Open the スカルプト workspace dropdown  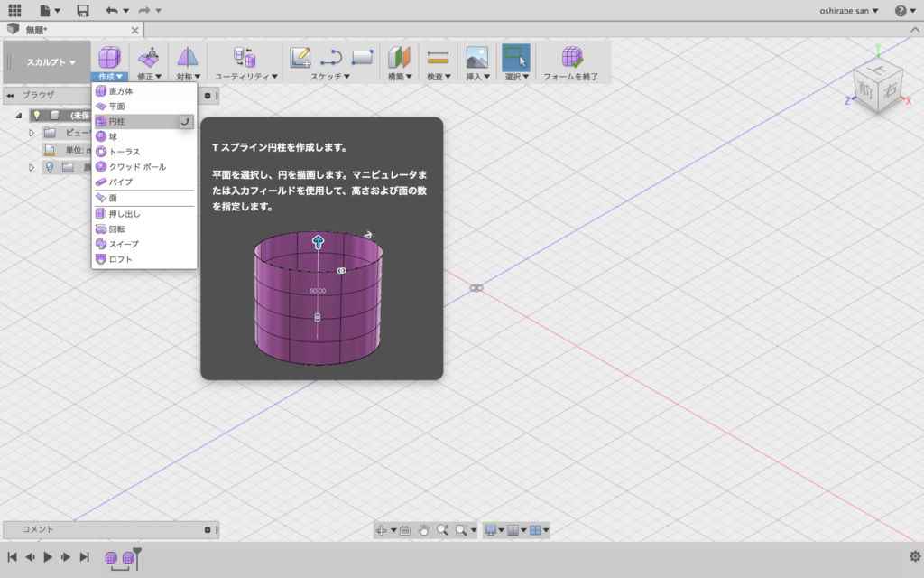tap(51, 62)
